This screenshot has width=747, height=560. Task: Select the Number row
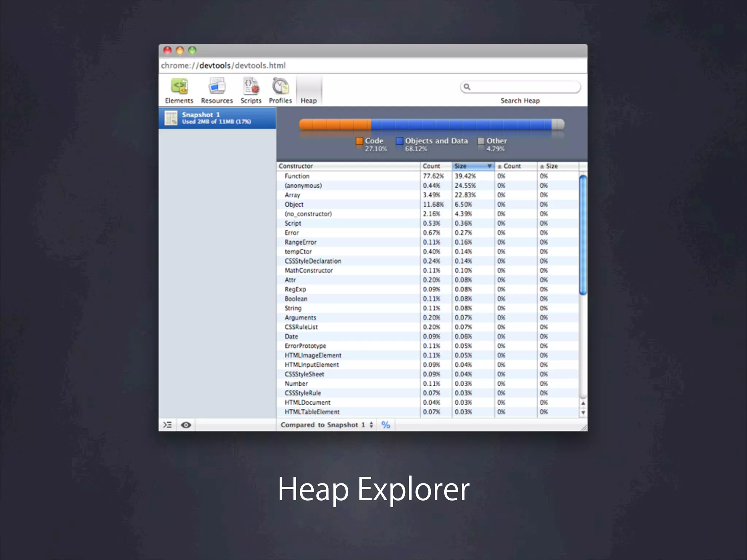click(x=427, y=384)
